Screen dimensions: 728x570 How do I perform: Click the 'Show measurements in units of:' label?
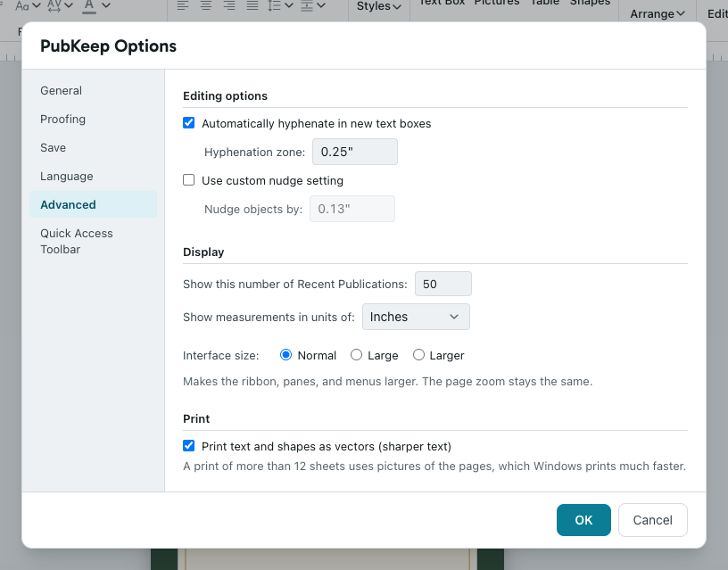coord(269,317)
